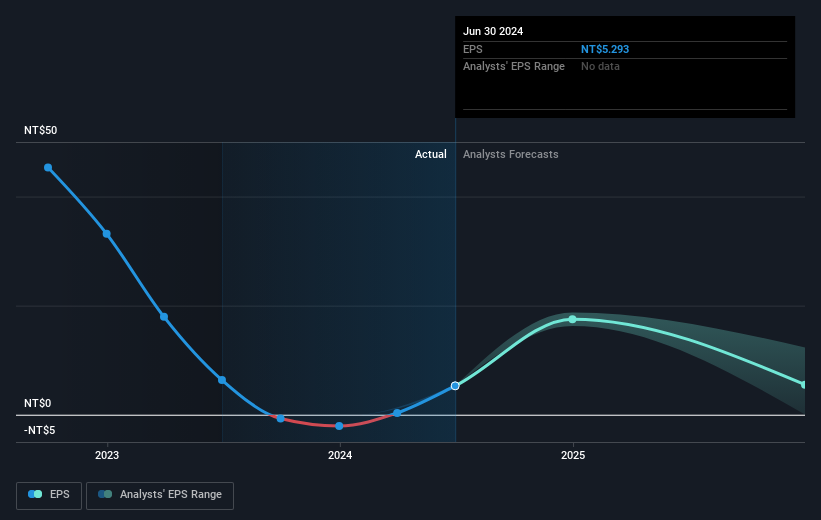The image size is (821, 520).
Task: Select the EPS point at shaded region start
Action: click(x=222, y=380)
